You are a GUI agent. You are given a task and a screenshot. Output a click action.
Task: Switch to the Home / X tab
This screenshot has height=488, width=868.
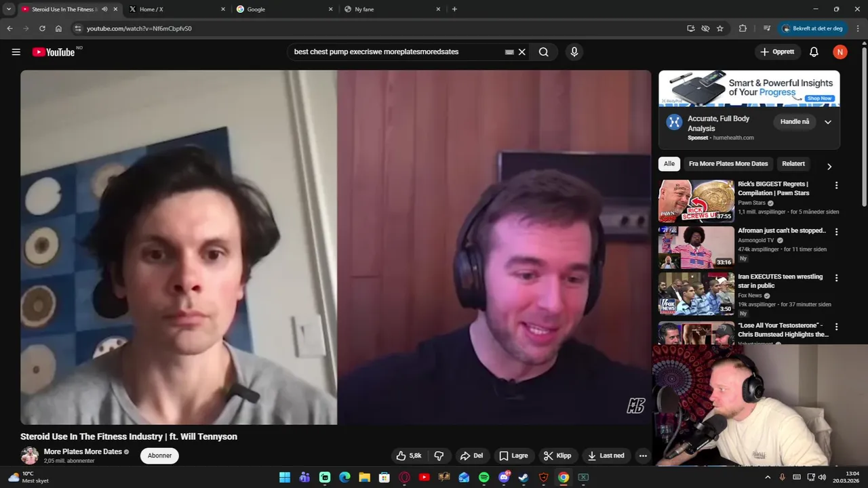point(177,9)
